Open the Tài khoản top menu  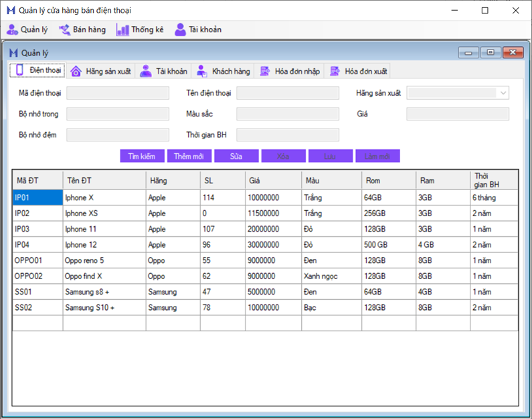tap(198, 29)
